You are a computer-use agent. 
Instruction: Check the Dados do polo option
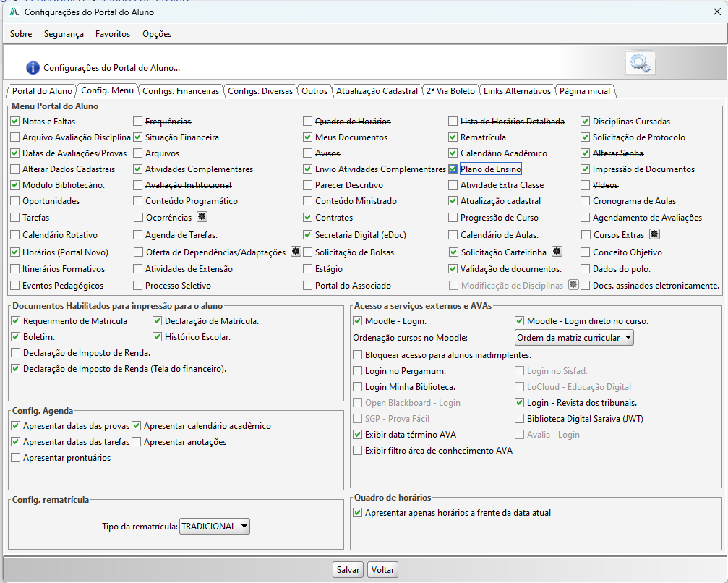(585, 268)
